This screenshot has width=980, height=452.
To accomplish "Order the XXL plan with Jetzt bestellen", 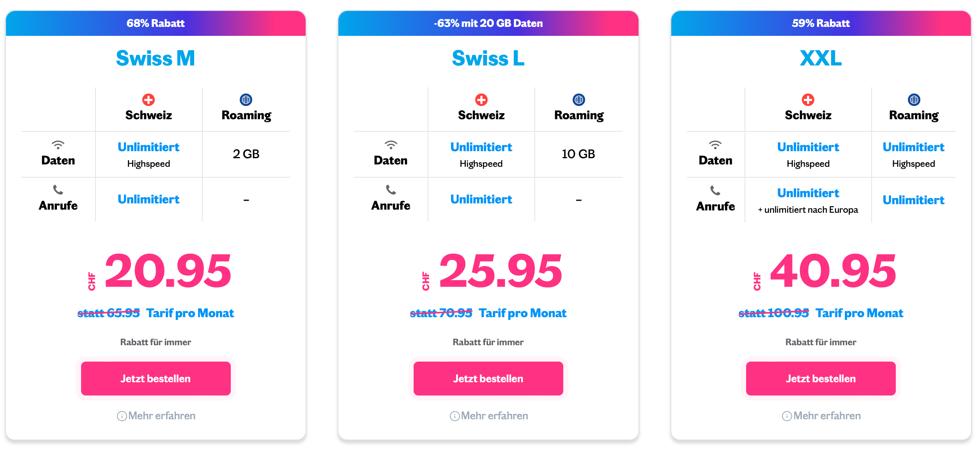I will tap(821, 378).
